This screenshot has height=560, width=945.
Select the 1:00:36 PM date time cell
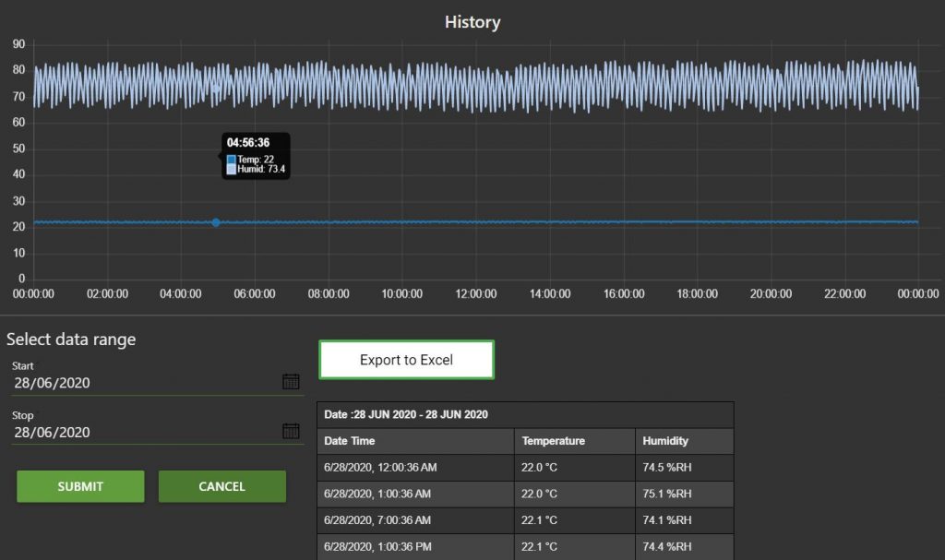click(x=415, y=547)
